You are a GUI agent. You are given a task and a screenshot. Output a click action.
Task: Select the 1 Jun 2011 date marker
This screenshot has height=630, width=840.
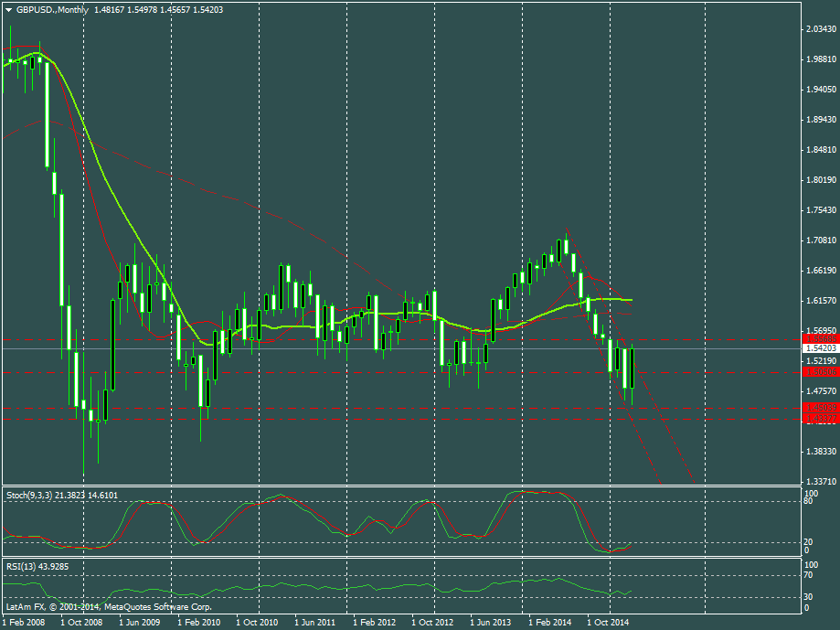pyautogui.click(x=314, y=622)
